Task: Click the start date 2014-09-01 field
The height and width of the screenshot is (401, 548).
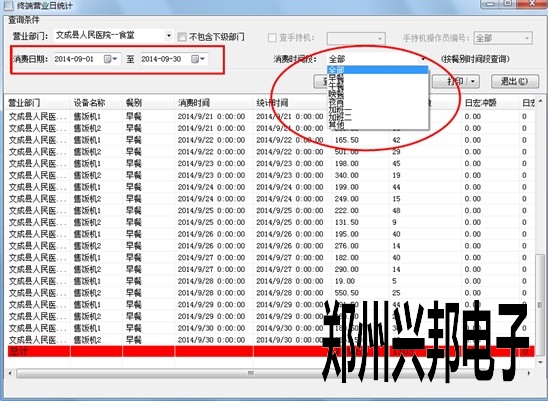Action: pyautogui.click(x=77, y=59)
